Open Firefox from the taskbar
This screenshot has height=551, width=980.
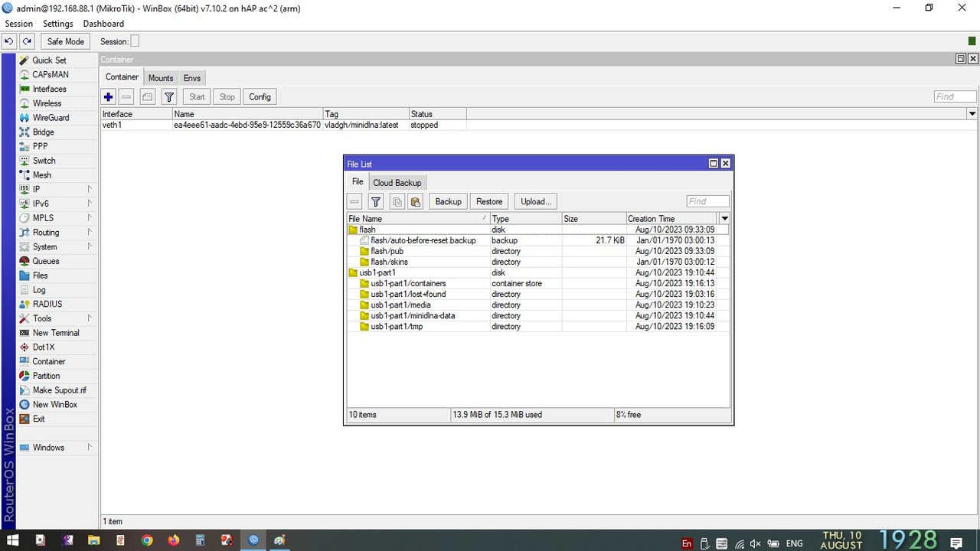pos(173,540)
